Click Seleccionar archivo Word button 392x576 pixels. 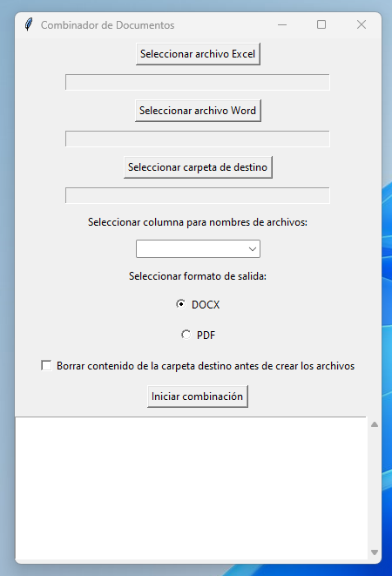click(x=198, y=111)
